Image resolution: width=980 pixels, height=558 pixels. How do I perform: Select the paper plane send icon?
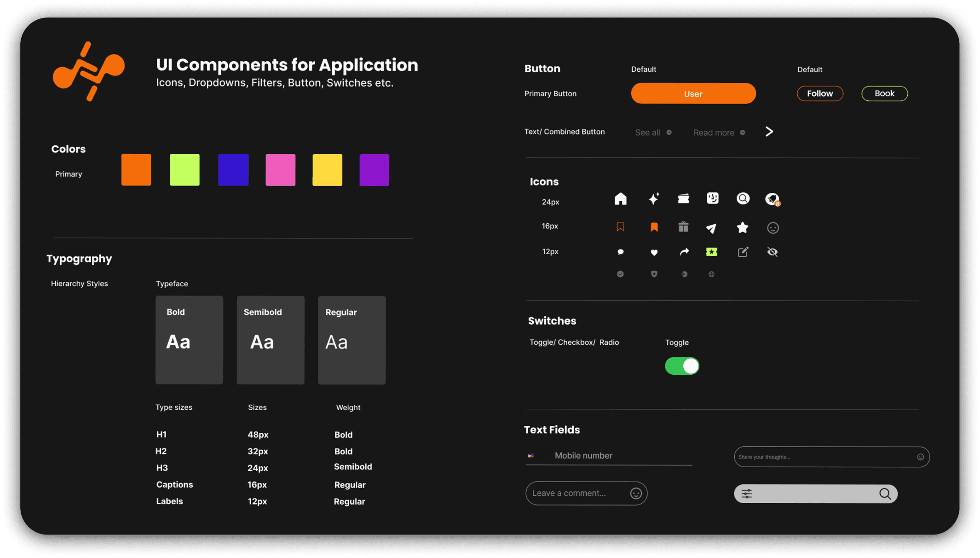coord(711,228)
